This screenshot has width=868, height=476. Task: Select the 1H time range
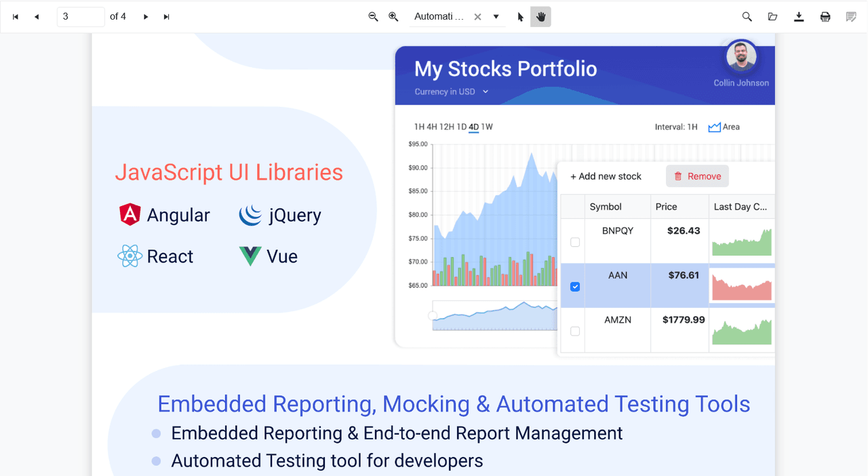tap(419, 127)
